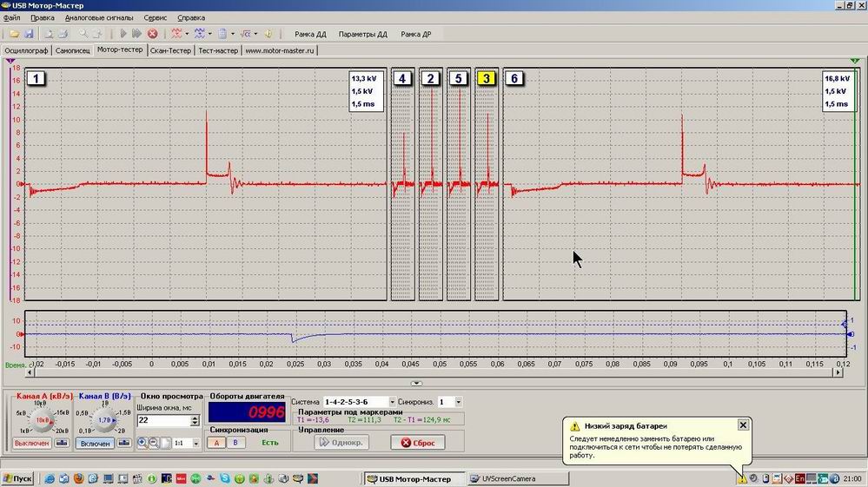Open dropdown arrow next to blue waveform icon

209,34
